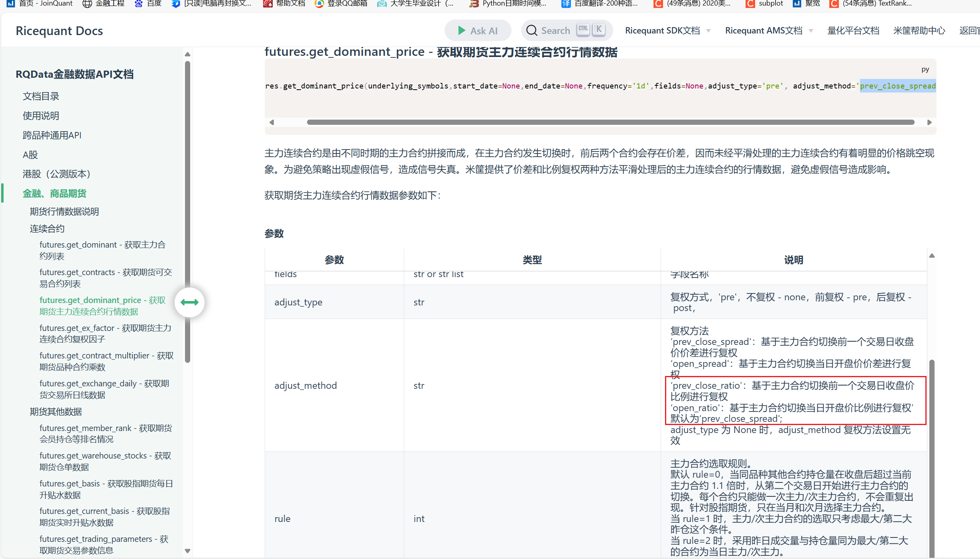Click the RQData金融数据API文档 heading
This screenshot has width=980, height=559.
click(x=75, y=74)
